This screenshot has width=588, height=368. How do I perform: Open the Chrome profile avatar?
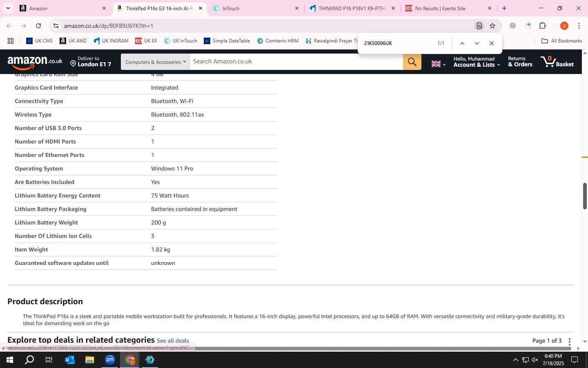[564, 26]
